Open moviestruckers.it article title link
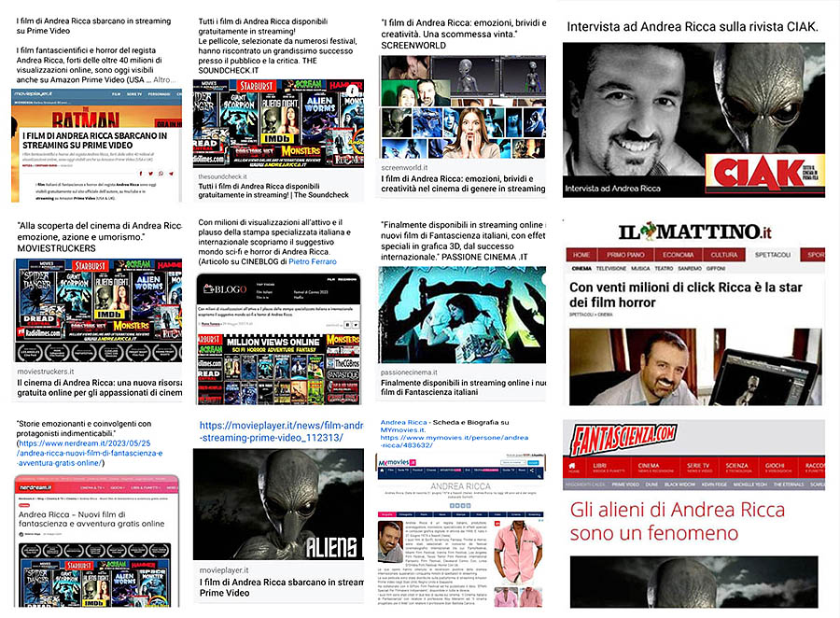This screenshot has height=618, width=840. click(x=100, y=387)
